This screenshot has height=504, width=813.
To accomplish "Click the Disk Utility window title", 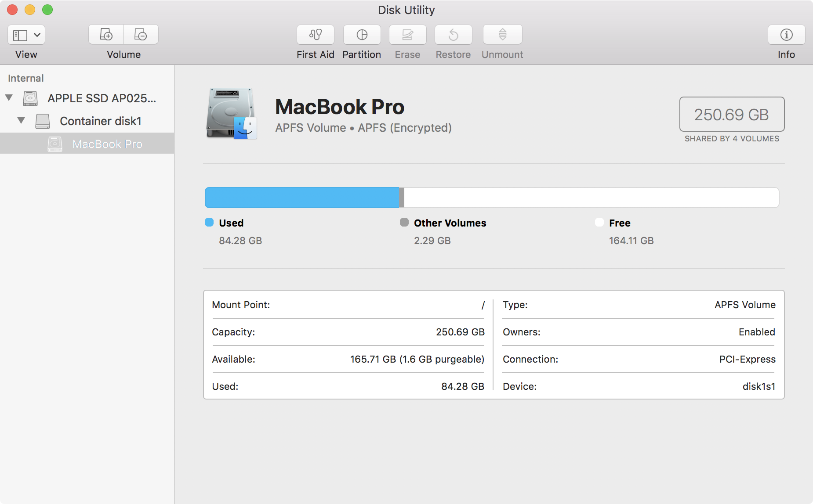I will (406, 10).
